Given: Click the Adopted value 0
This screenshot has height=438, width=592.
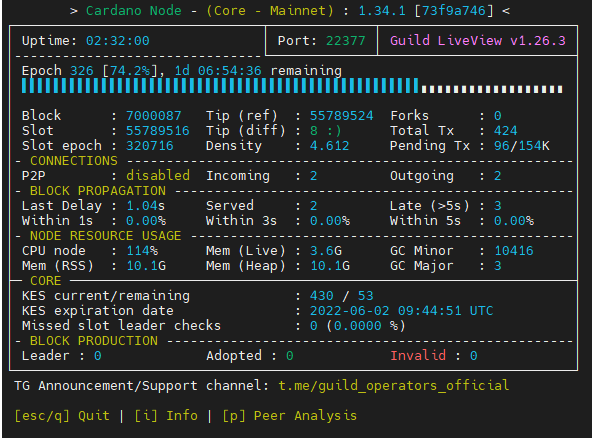Looking at the screenshot, I should pos(290,356).
